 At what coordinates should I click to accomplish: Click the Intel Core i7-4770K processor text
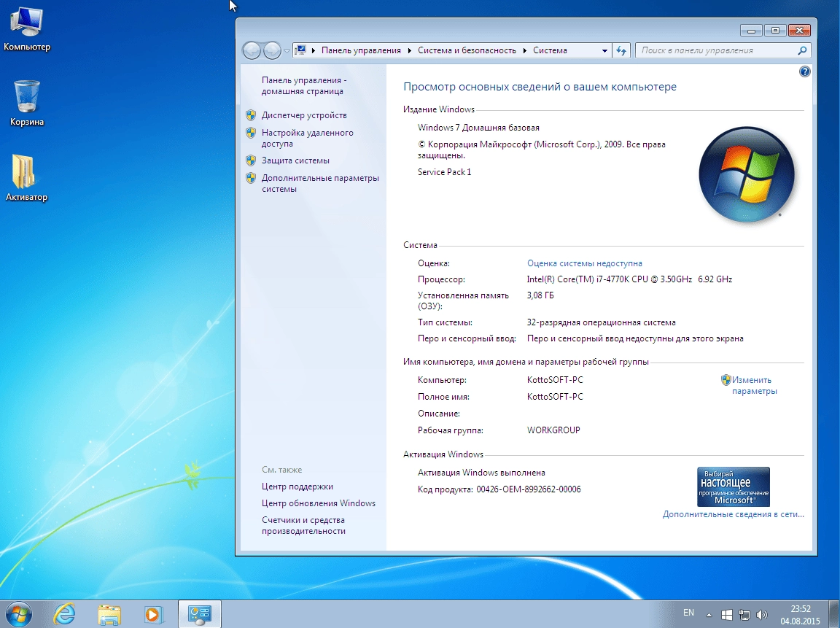[629, 279]
